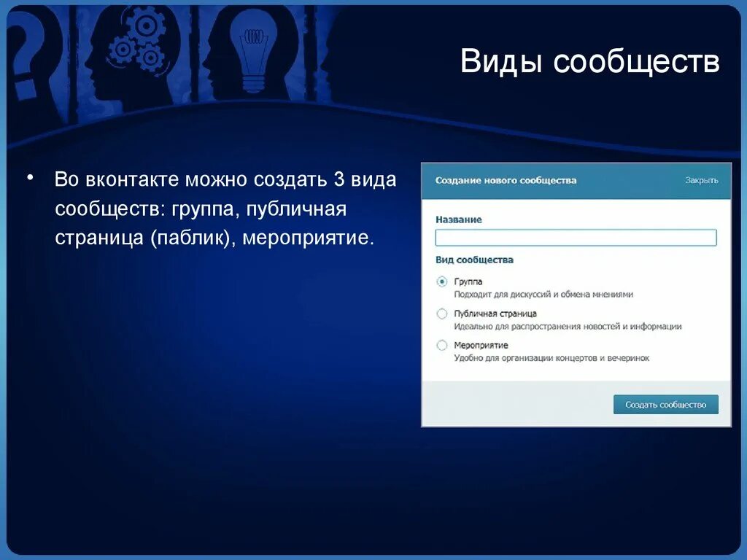Click text Удобно для организации концертов и вечеринок

click(x=551, y=358)
